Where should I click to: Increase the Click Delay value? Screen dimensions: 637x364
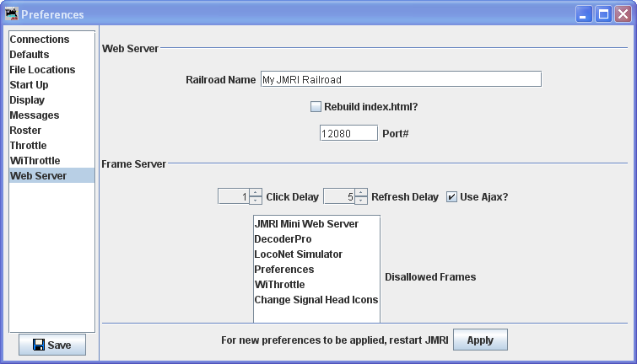[x=256, y=192]
